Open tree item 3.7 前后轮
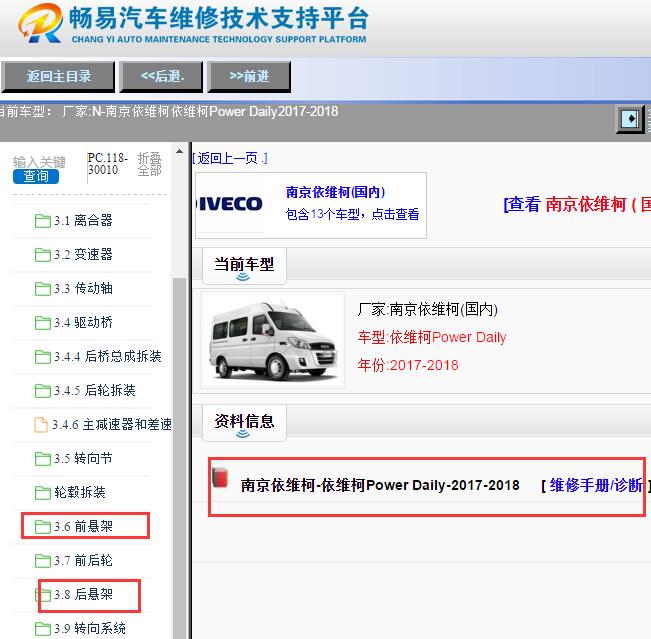651x639 pixels. click(x=83, y=561)
